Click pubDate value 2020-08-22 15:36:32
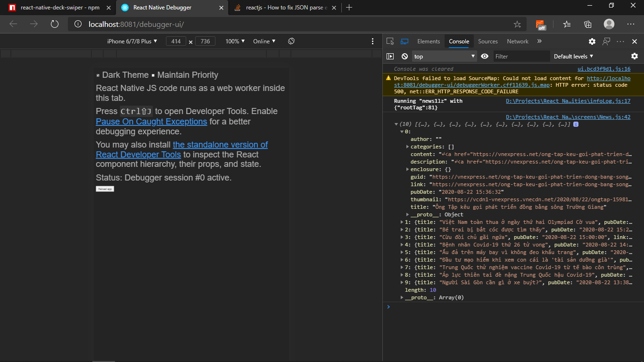 click(471, 192)
